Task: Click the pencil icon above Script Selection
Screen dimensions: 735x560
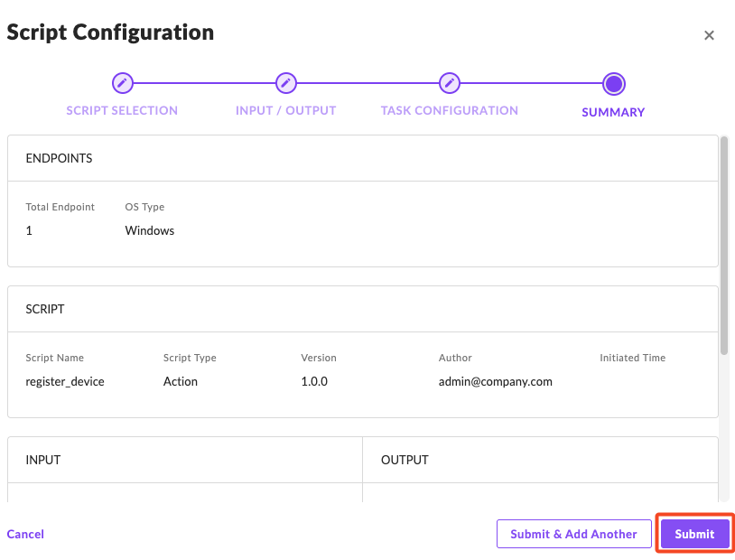Action: click(123, 84)
